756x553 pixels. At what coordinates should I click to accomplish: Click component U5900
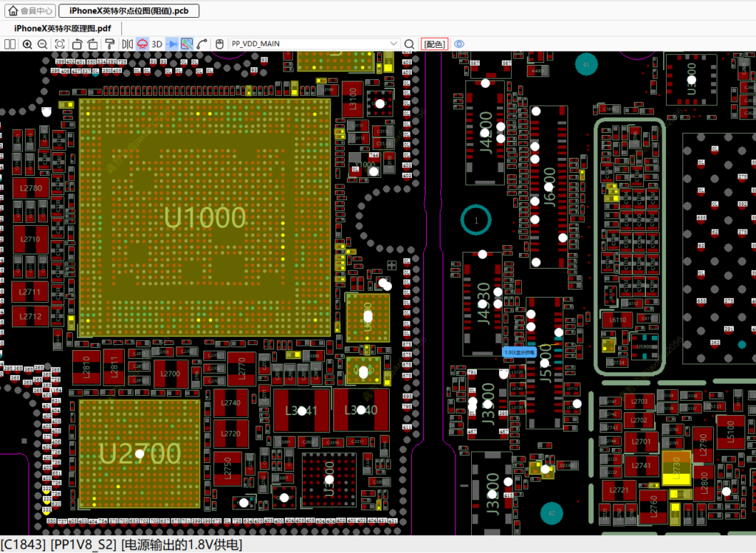point(644,346)
